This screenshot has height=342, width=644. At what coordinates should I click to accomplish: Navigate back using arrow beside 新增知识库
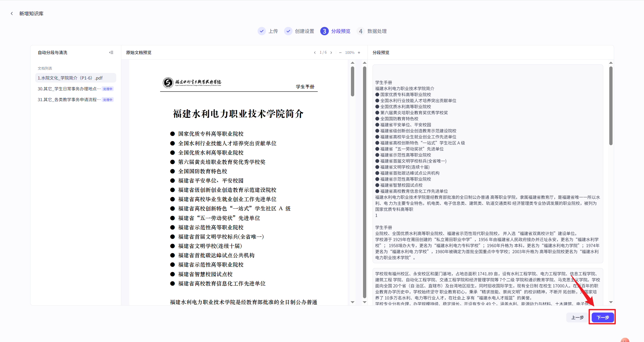tap(12, 13)
